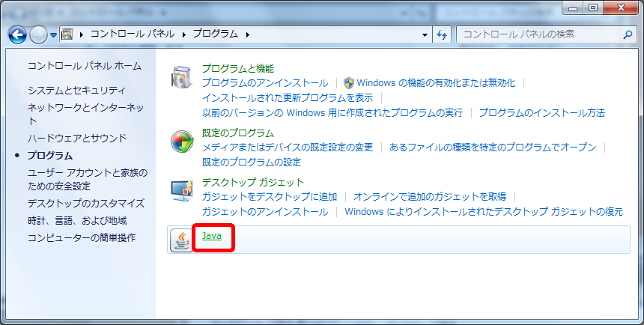The width and height of the screenshot is (644, 325).
Task: Click the refresh button beside address bar
Action: pos(442,35)
